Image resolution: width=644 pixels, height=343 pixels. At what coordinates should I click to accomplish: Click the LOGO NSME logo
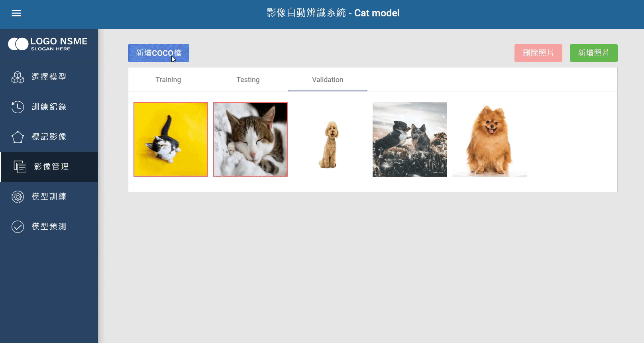(48, 44)
